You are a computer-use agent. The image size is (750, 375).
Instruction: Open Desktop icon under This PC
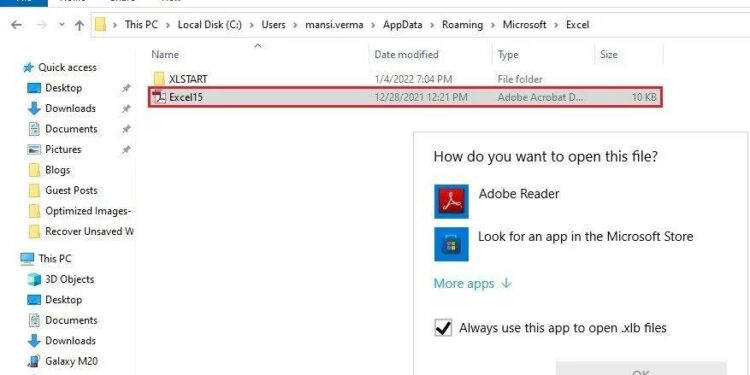(x=34, y=300)
